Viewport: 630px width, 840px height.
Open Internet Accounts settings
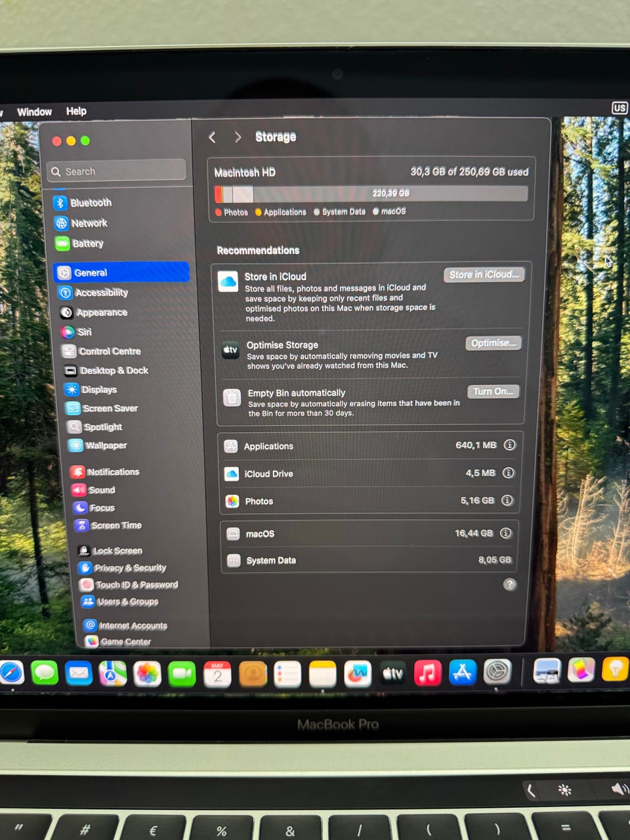[126, 625]
